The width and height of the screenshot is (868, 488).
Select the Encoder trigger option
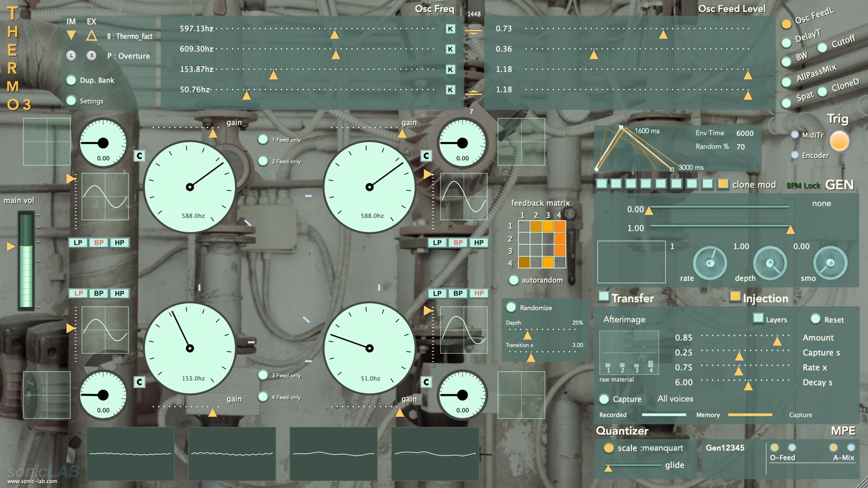(x=795, y=155)
